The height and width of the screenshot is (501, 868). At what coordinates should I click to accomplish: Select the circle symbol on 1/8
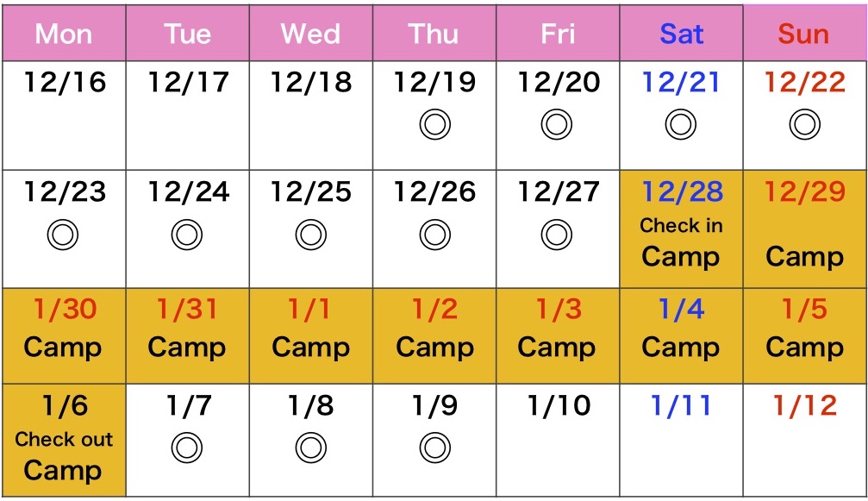(x=310, y=448)
